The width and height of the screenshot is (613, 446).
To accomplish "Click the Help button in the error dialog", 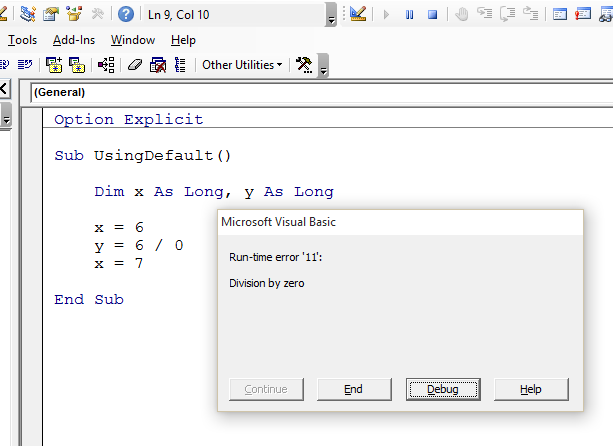I will [x=531, y=389].
